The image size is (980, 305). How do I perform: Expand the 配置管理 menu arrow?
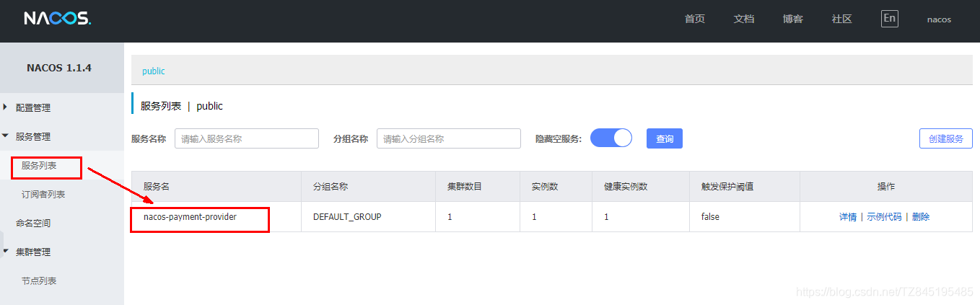pos(6,107)
